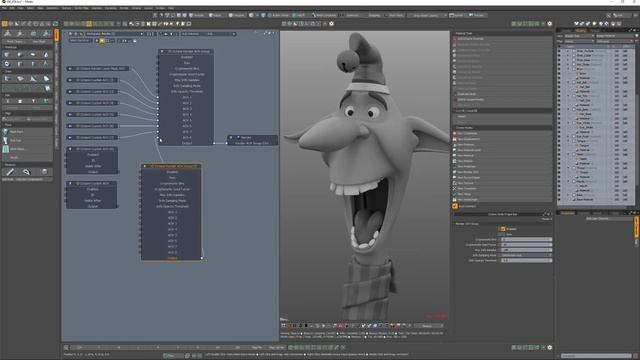
Task: Open the AOV Sampling Mode dropdown in properties
Action: tap(526, 255)
